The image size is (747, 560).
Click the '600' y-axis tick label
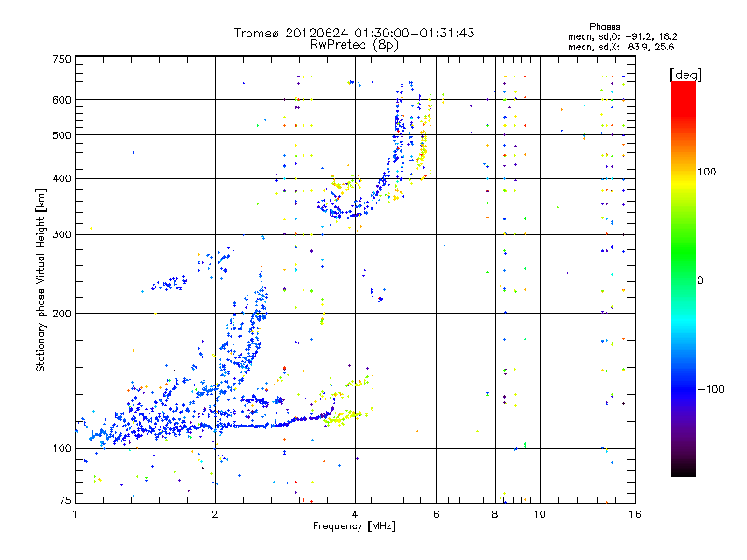62,100
